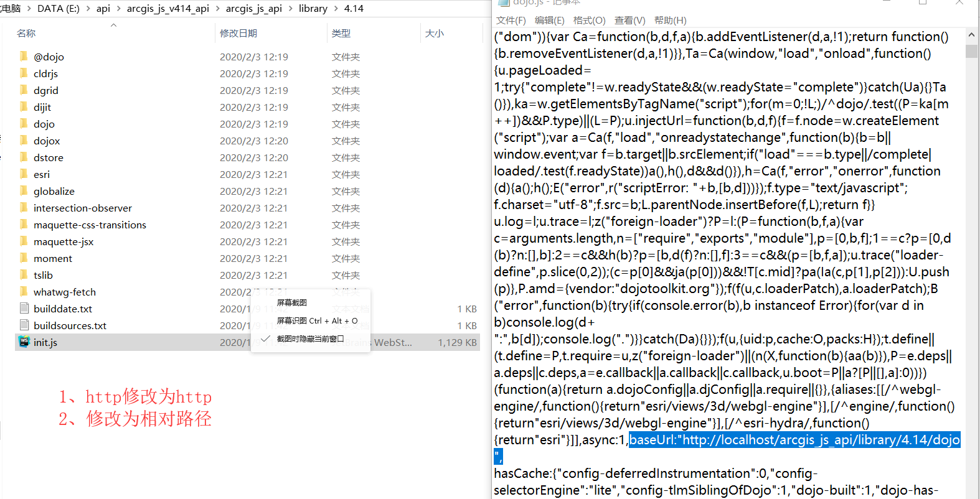Expand chevron after arcgis_js_v414_api breadcrumb
This screenshot has height=499, width=980.
(x=217, y=9)
